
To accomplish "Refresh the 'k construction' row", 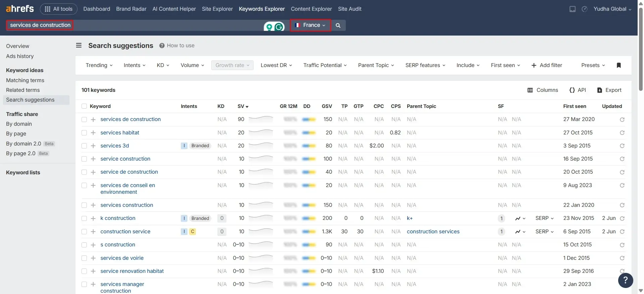I will point(622,219).
